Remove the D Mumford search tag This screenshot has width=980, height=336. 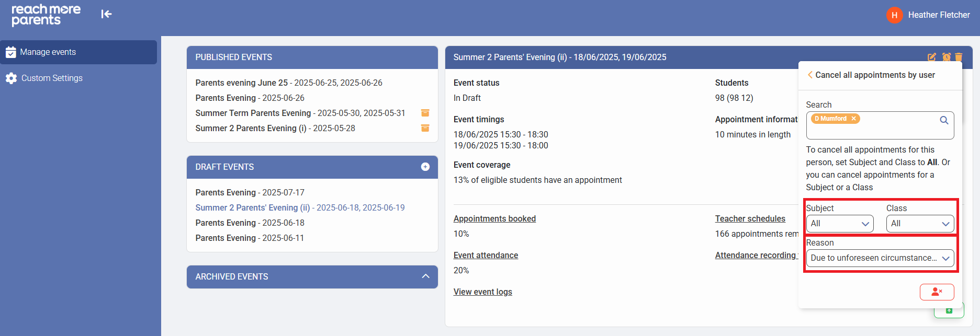pos(853,119)
